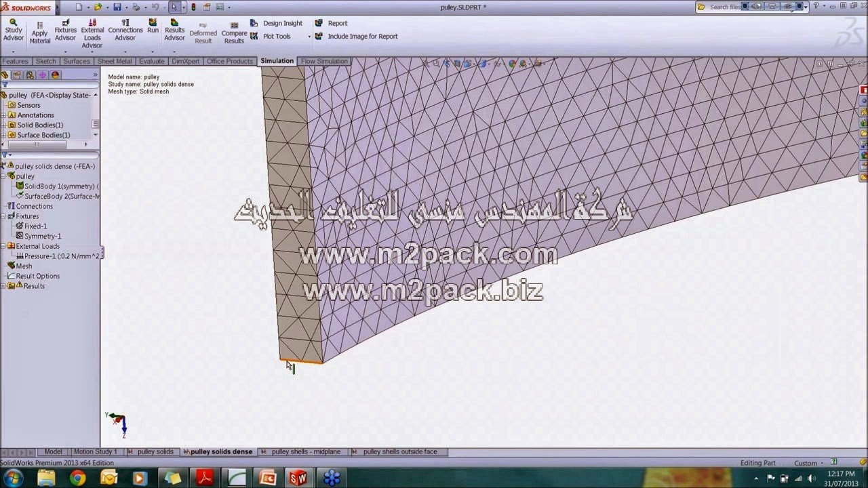
Task: Open the FeatureManager design tree tab
Action: point(5,75)
